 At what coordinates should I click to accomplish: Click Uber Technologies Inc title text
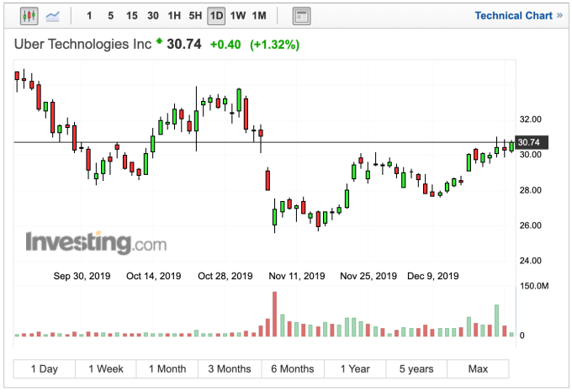point(82,44)
